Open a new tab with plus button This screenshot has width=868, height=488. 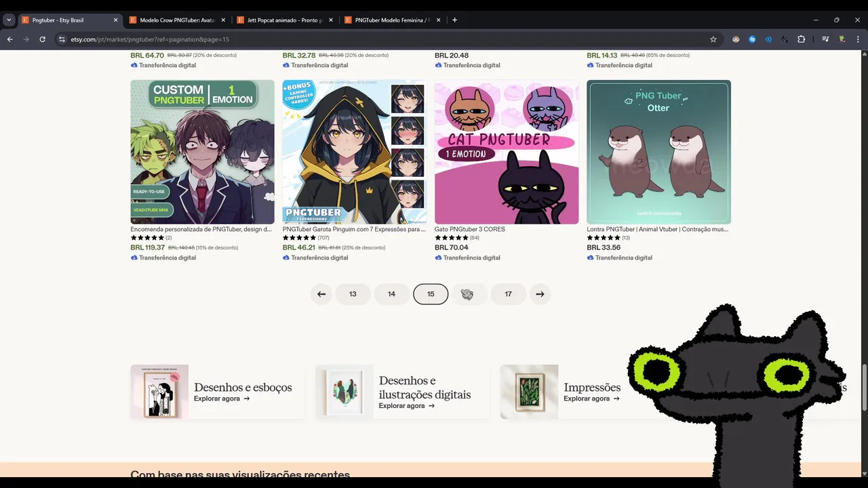(x=454, y=20)
